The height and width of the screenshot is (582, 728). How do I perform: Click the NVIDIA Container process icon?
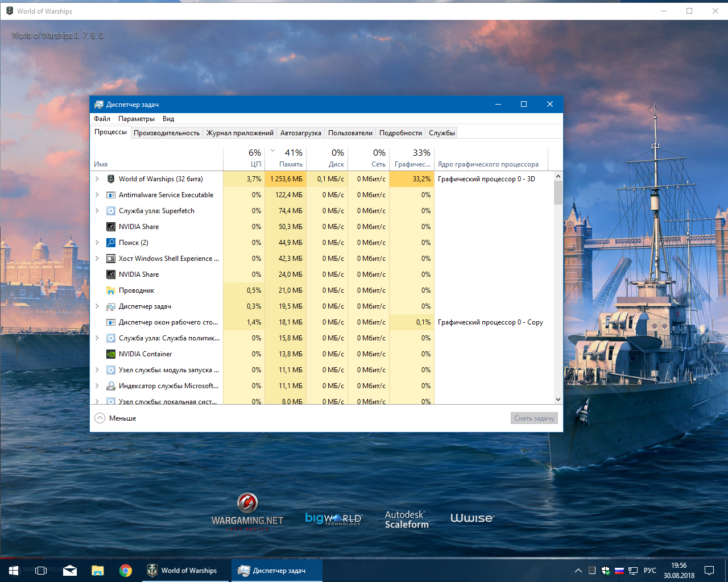(x=111, y=354)
